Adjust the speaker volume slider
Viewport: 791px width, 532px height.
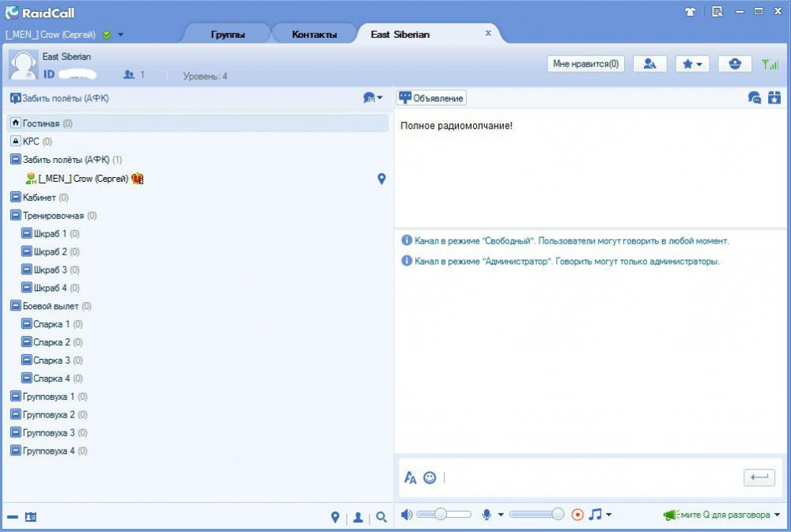444,515
